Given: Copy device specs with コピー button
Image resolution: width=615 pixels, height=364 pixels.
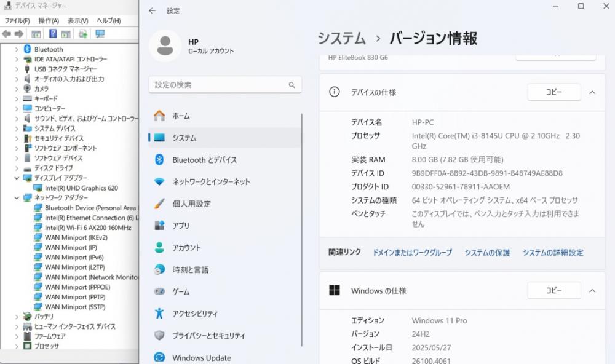Looking at the screenshot, I should click(x=554, y=92).
